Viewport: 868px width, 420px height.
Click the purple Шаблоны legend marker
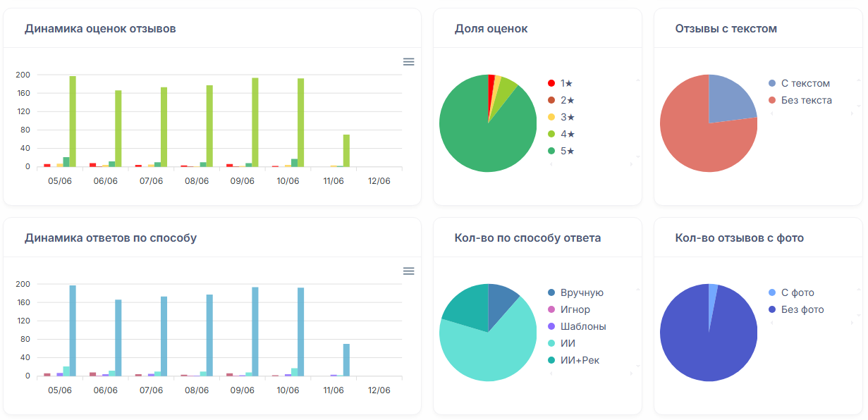551,326
